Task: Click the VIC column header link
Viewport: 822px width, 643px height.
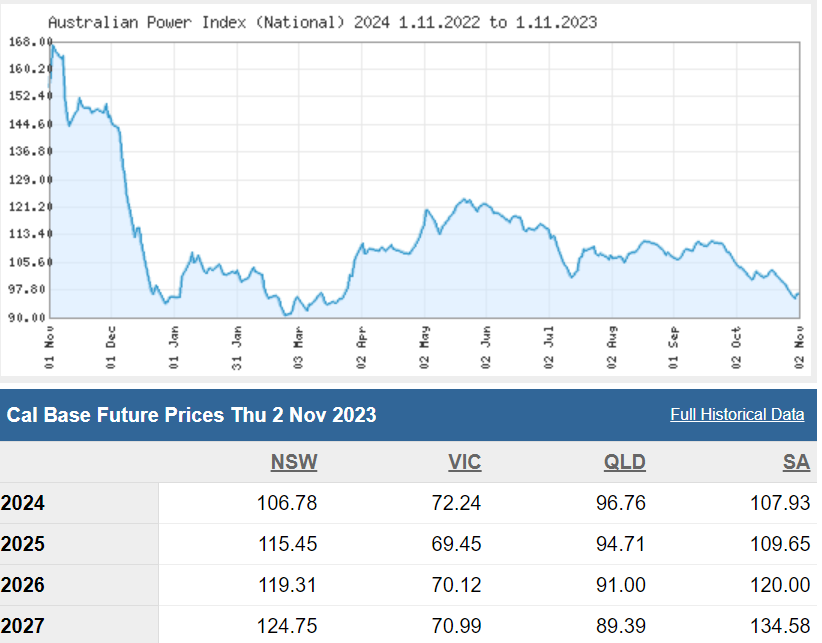Action: [x=464, y=462]
